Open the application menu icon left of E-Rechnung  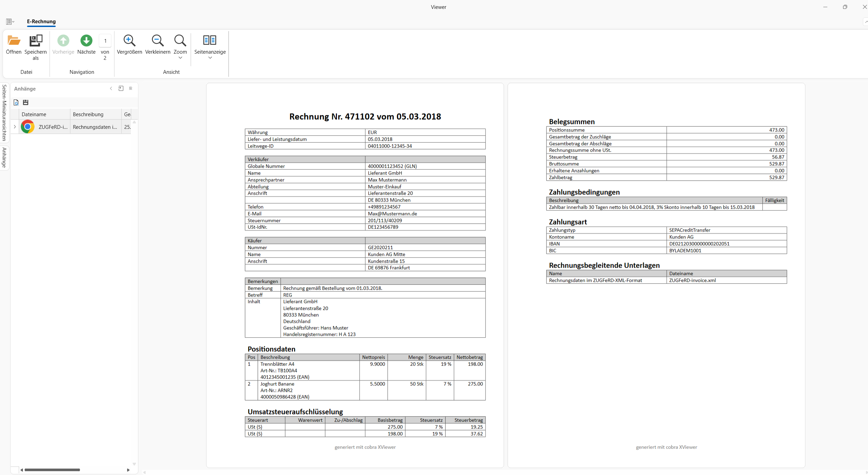10,22
